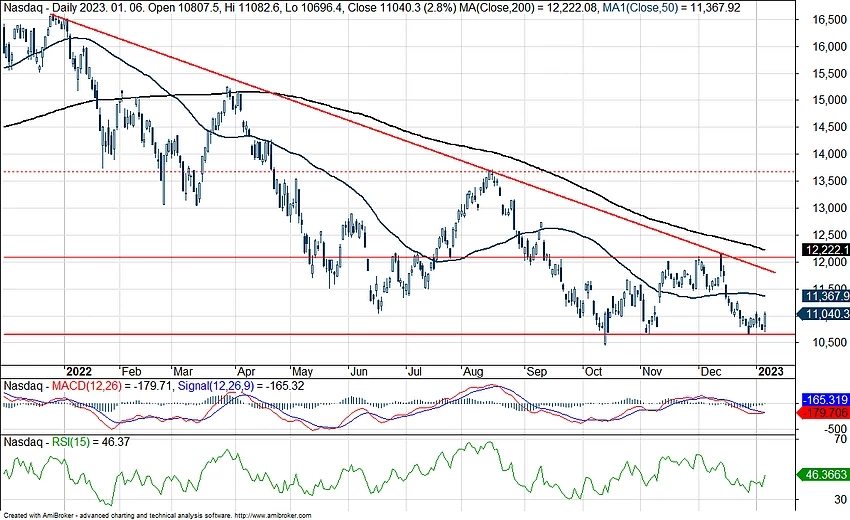
Task: Click the 15,500 price axis label
Action: 829,74
